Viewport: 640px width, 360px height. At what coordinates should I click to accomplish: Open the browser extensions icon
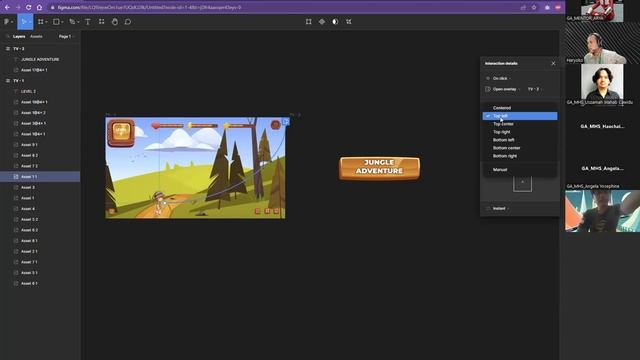547,7
